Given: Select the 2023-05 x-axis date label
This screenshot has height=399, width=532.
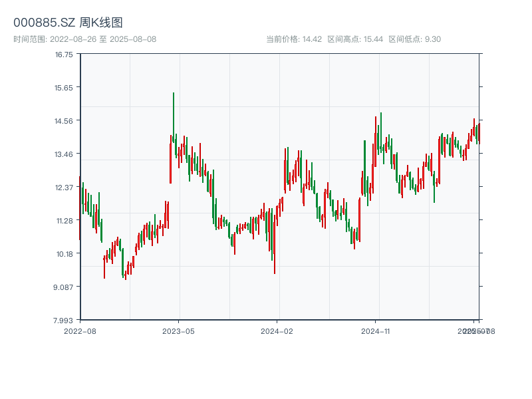Looking at the screenshot, I should click(178, 331).
